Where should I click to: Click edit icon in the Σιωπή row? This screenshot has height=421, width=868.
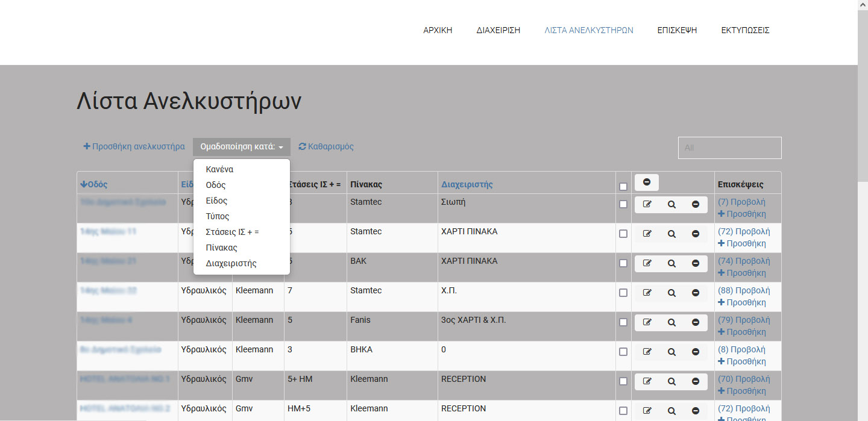(x=647, y=204)
